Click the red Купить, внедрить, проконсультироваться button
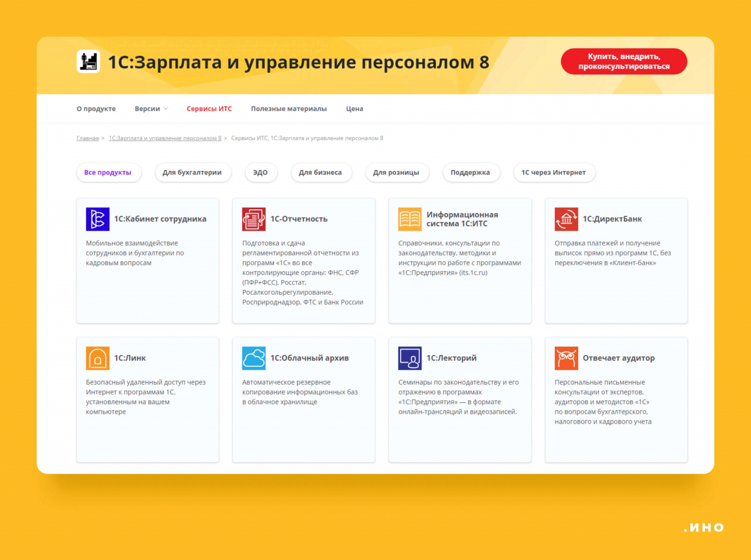 pyautogui.click(x=624, y=61)
